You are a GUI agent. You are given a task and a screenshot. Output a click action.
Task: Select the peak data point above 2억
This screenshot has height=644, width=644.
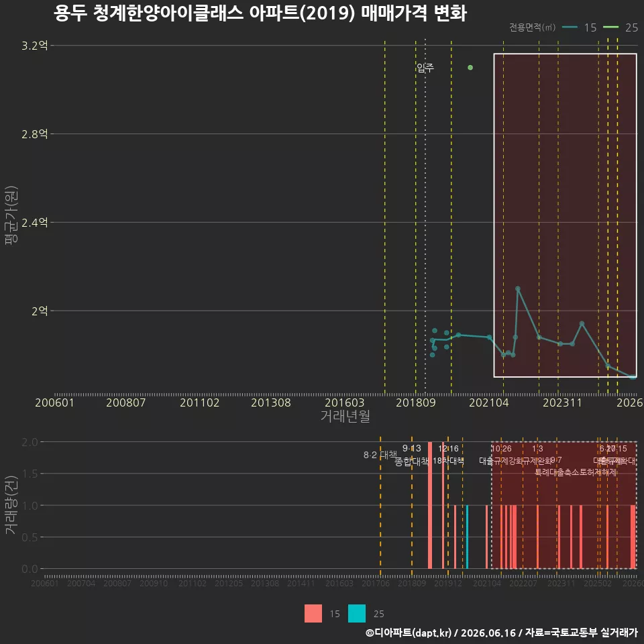pyautogui.click(x=518, y=288)
